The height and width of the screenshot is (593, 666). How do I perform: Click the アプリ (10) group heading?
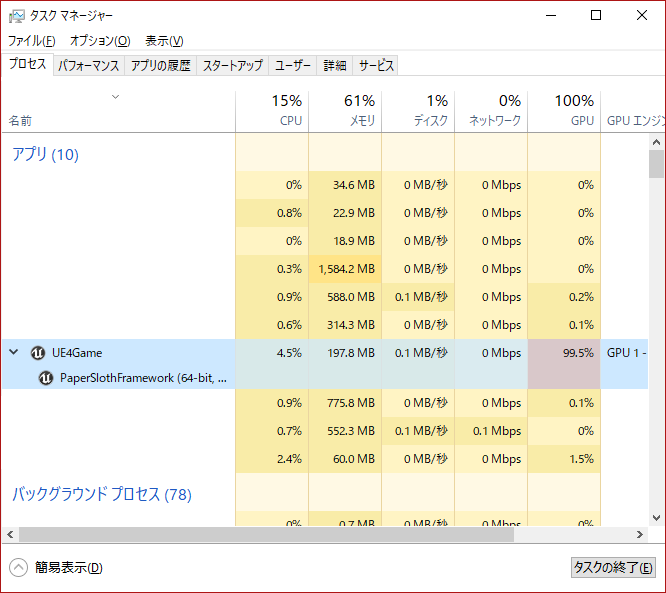pos(45,154)
